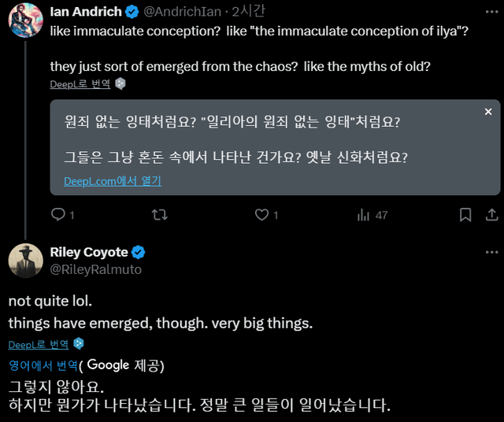Viewport: 504px width, 422px height.
Task: Click the '영어에서 번역' translate link
Action: click(43, 365)
